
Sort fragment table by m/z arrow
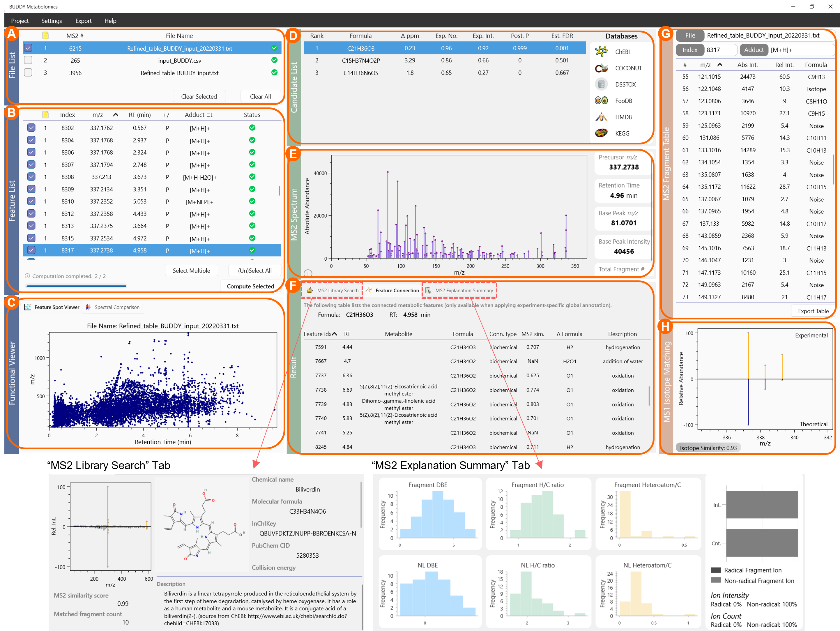click(x=720, y=65)
